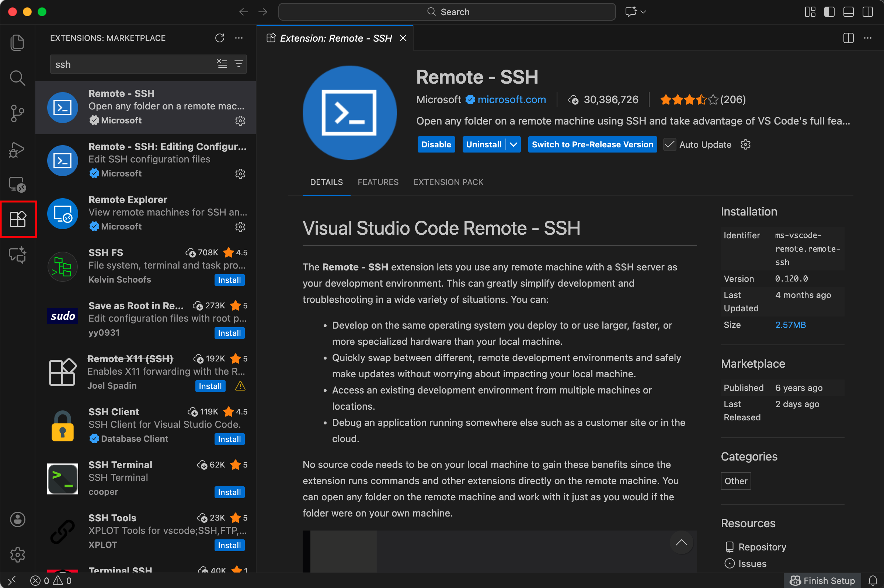Screen dimensions: 884x588
Task: Switch to the EXTENSION PACK tab
Action: [448, 182]
